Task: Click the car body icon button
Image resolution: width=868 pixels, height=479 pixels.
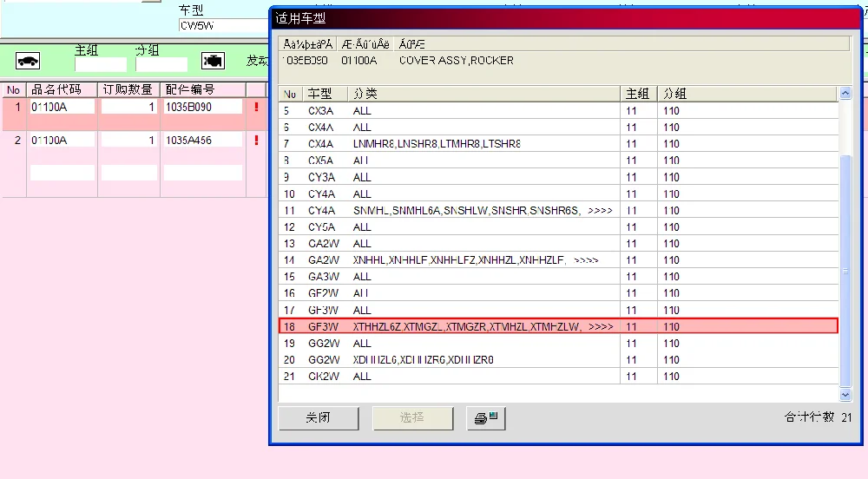Action: (28, 61)
